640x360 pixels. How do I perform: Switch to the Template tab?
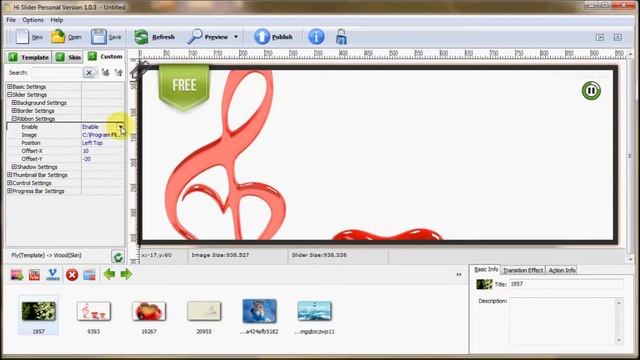coord(28,57)
